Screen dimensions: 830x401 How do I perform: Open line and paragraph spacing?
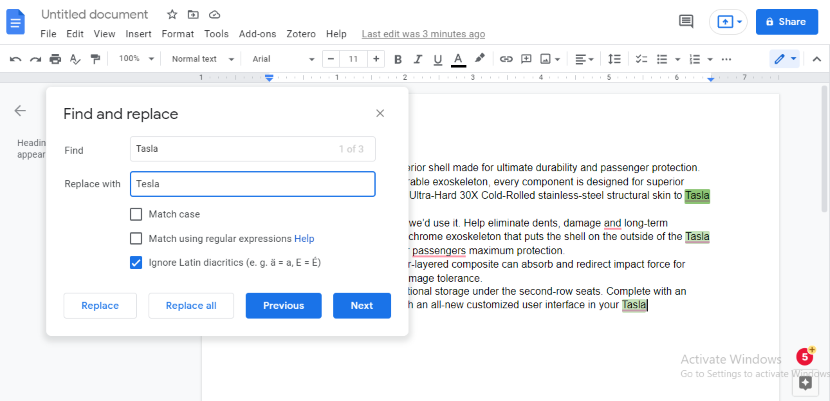click(x=614, y=59)
